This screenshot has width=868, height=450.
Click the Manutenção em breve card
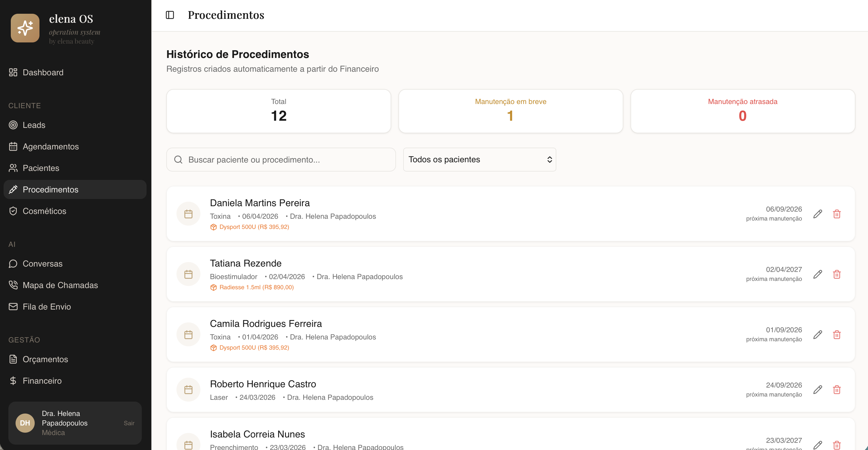(x=511, y=111)
